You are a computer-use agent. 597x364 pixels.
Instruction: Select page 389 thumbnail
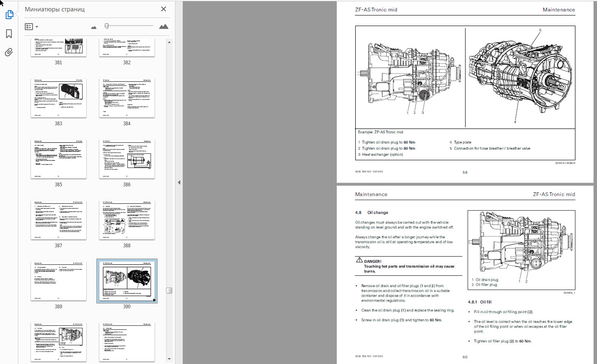pyautogui.click(x=58, y=281)
